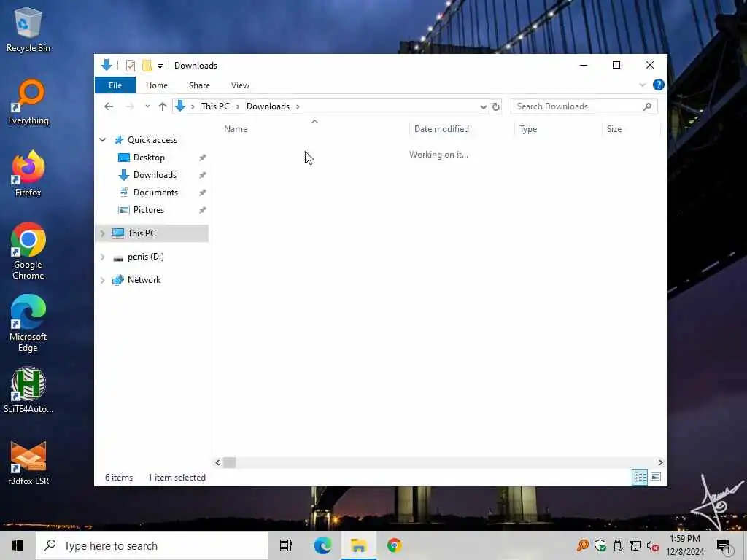
Task: Collapse the Quick access tree node
Action: click(x=102, y=140)
